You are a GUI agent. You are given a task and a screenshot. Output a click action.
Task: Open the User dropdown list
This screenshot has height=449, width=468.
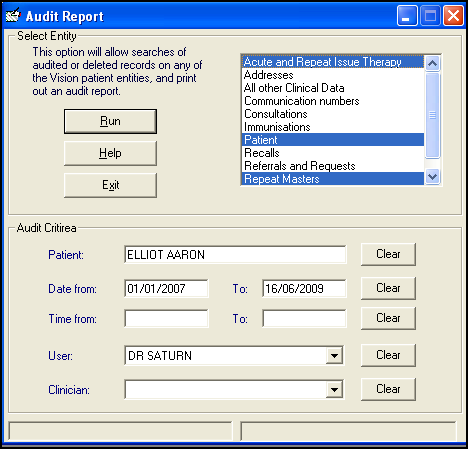coord(334,356)
